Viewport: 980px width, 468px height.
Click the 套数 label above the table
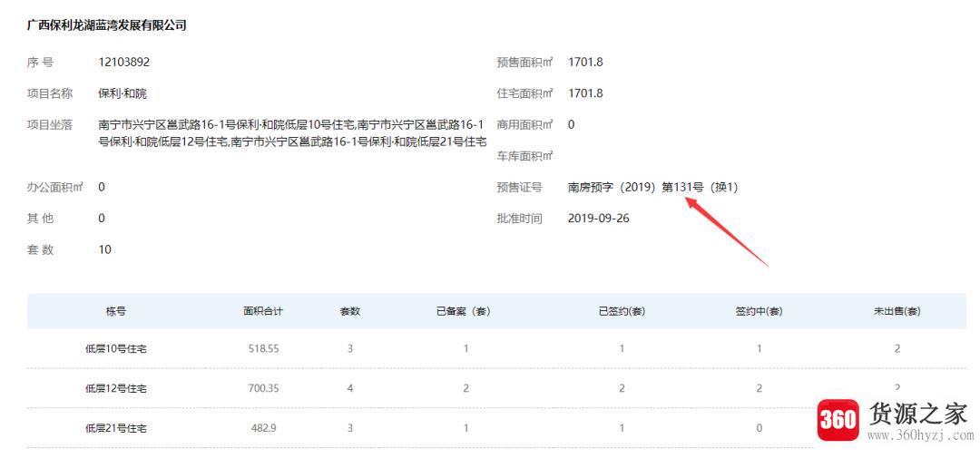(x=40, y=249)
